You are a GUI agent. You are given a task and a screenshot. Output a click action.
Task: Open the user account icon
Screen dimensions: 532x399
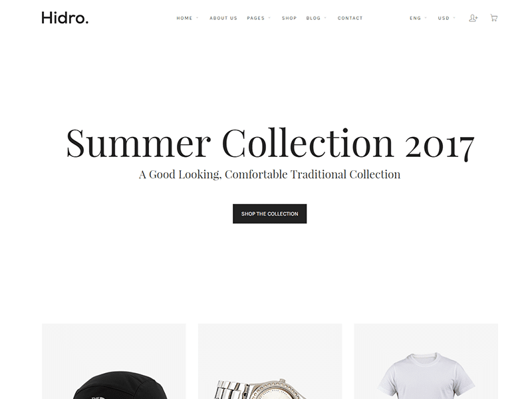click(x=473, y=18)
